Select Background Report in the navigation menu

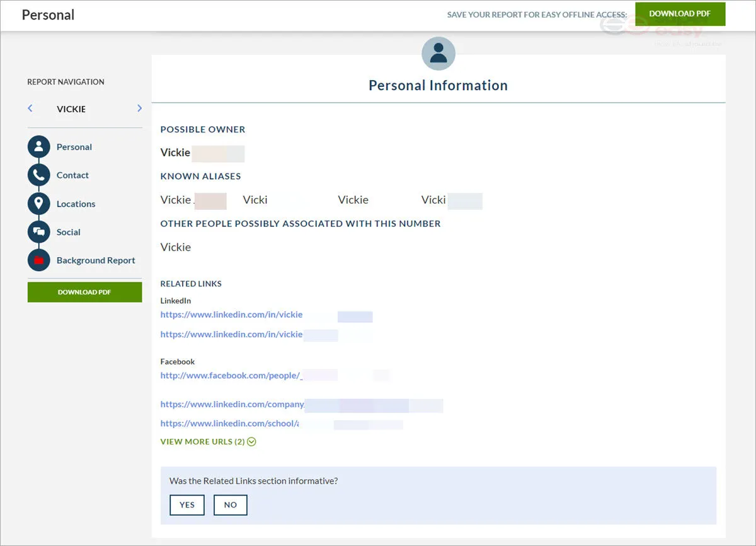[x=95, y=260]
